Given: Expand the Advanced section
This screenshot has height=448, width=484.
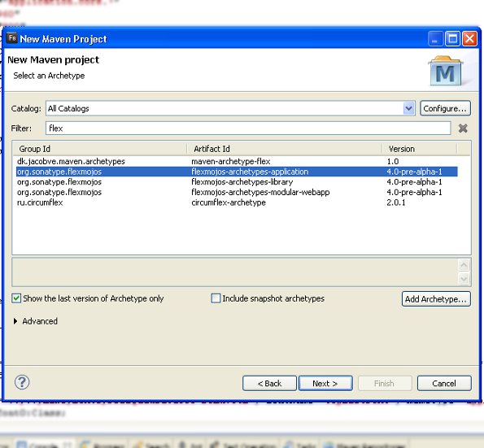Looking at the screenshot, I should [15, 321].
